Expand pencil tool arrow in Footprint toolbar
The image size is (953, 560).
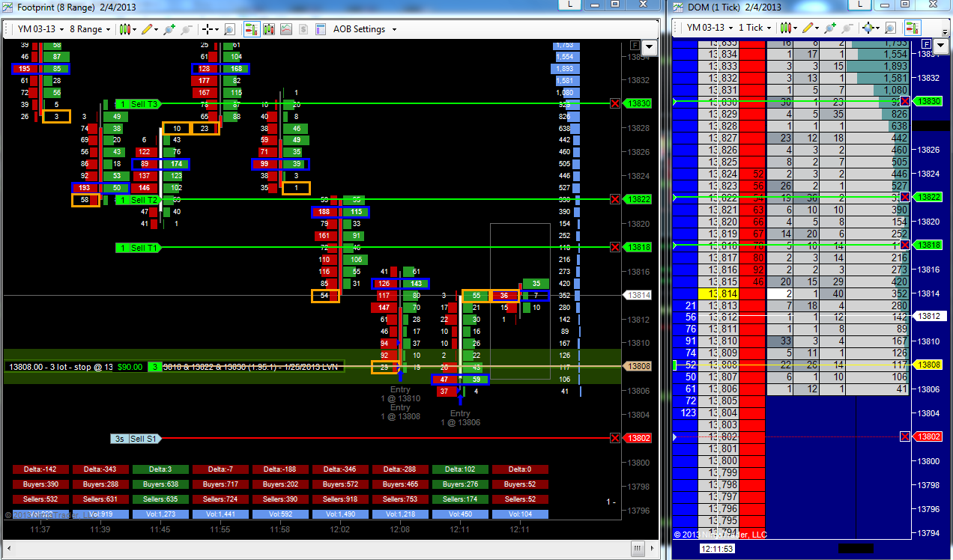point(157,30)
